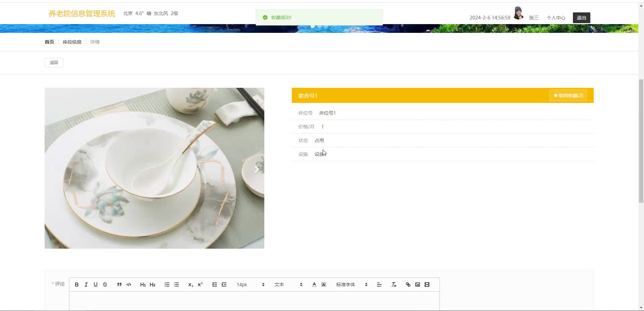This screenshot has height=311, width=644.
Task: Toggle bold formatting in the comment editor
Action: pyautogui.click(x=76, y=285)
